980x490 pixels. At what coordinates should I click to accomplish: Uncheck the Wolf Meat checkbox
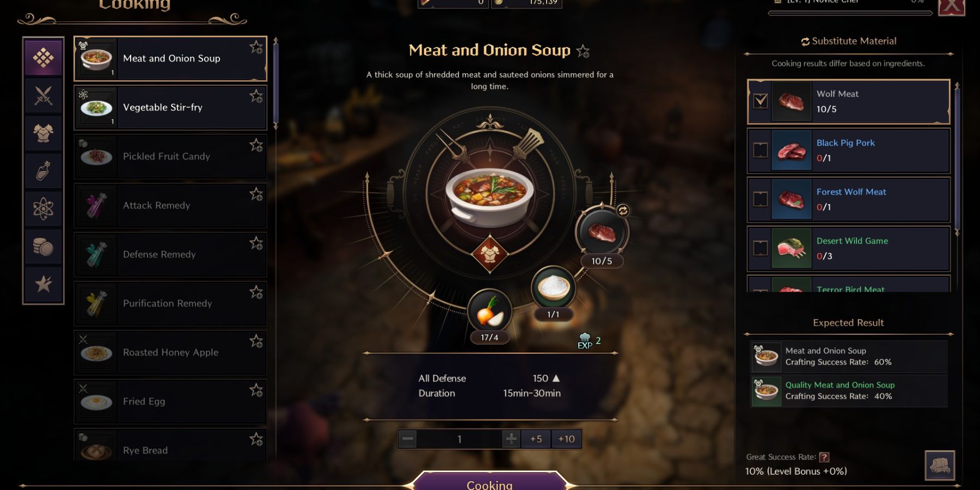(x=761, y=101)
